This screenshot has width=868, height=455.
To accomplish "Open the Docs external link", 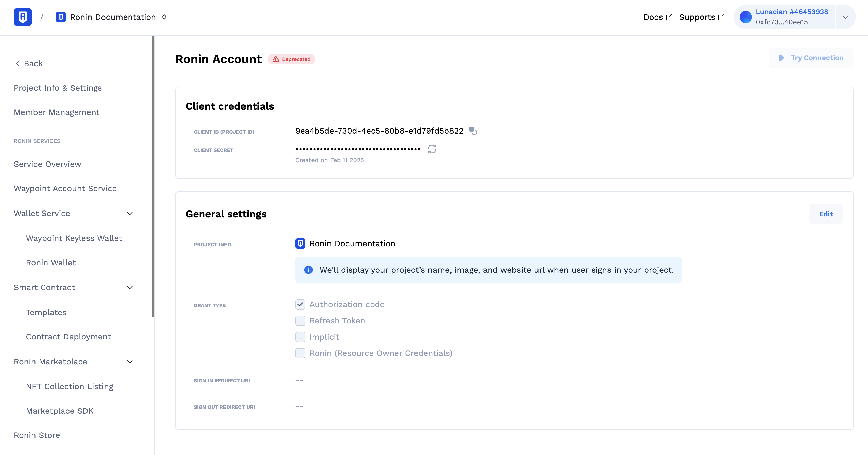I will click(x=657, y=17).
